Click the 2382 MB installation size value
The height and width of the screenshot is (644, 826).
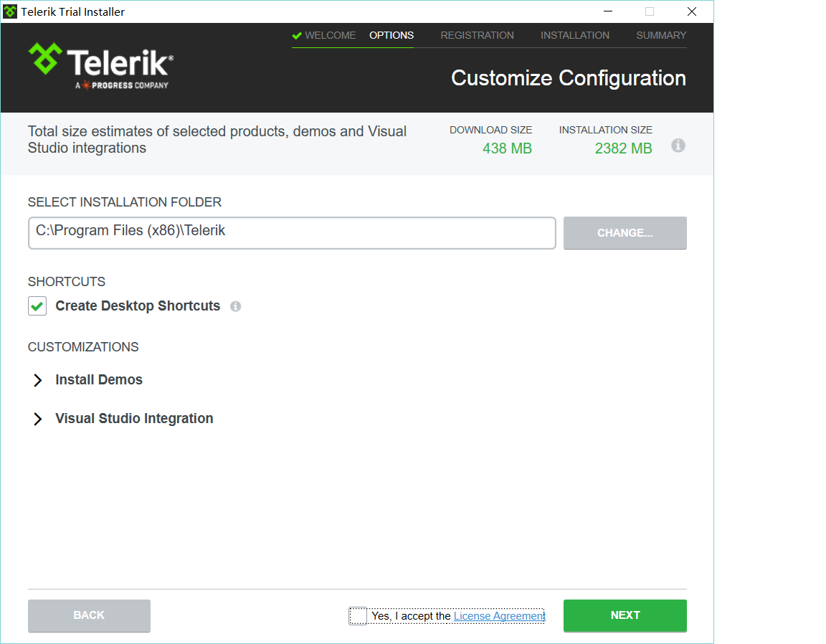coord(623,148)
